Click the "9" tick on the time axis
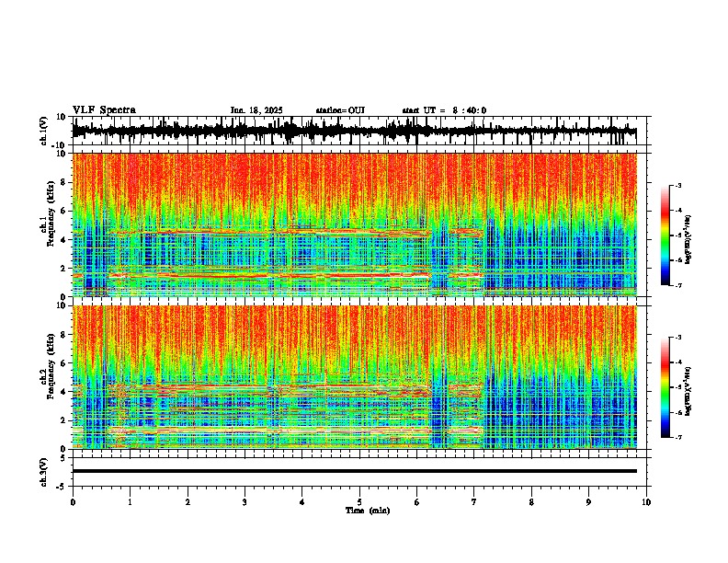Image resolution: width=728 pixels, height=563 pixels. (588, 502)
